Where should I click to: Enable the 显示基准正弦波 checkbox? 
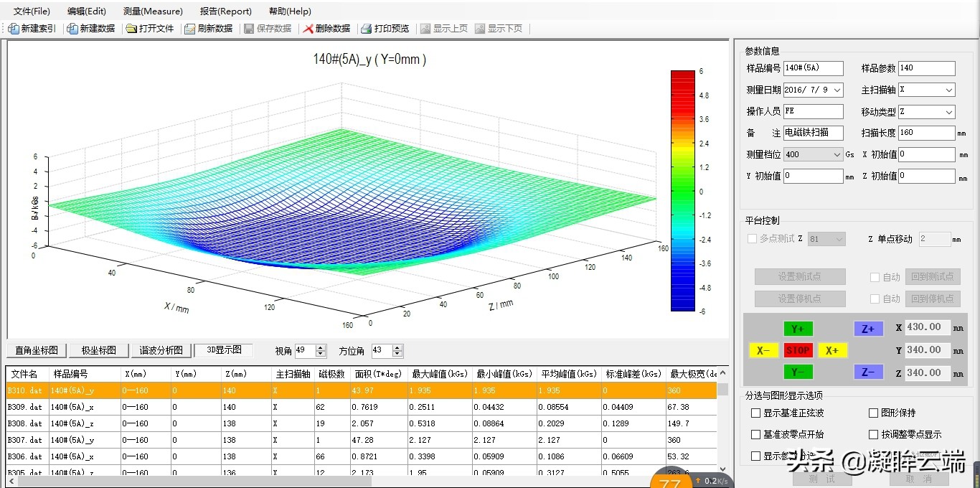[757, 413]
